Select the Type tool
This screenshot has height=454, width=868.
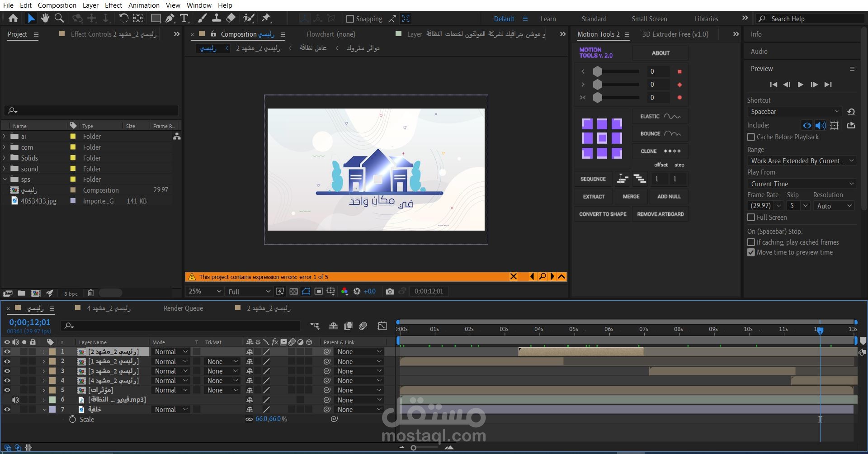point(184,19)
